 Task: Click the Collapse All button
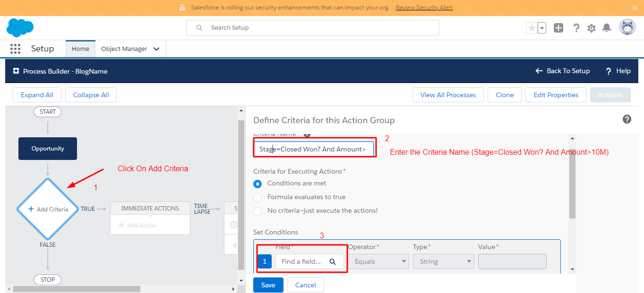click(x=91, y=95)
